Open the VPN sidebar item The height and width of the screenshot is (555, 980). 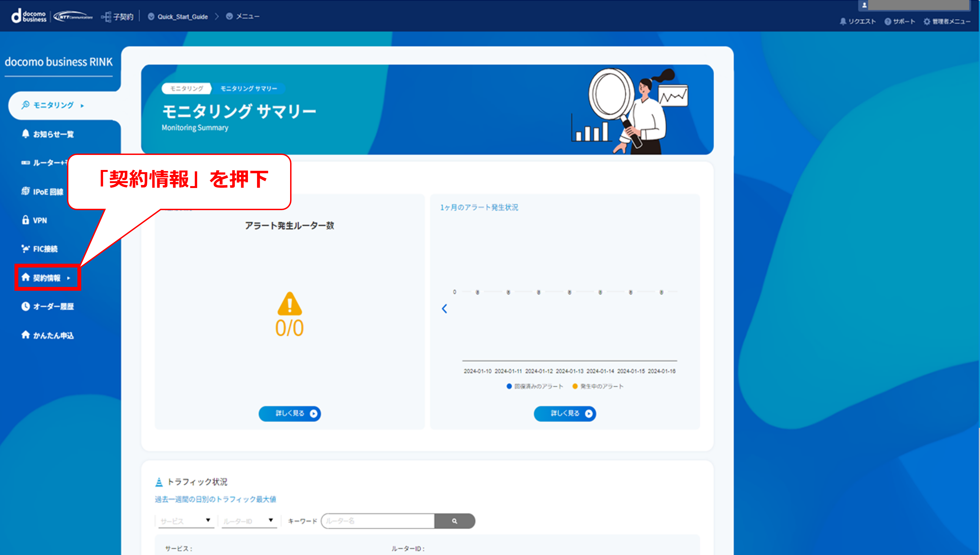click(34, 220)
